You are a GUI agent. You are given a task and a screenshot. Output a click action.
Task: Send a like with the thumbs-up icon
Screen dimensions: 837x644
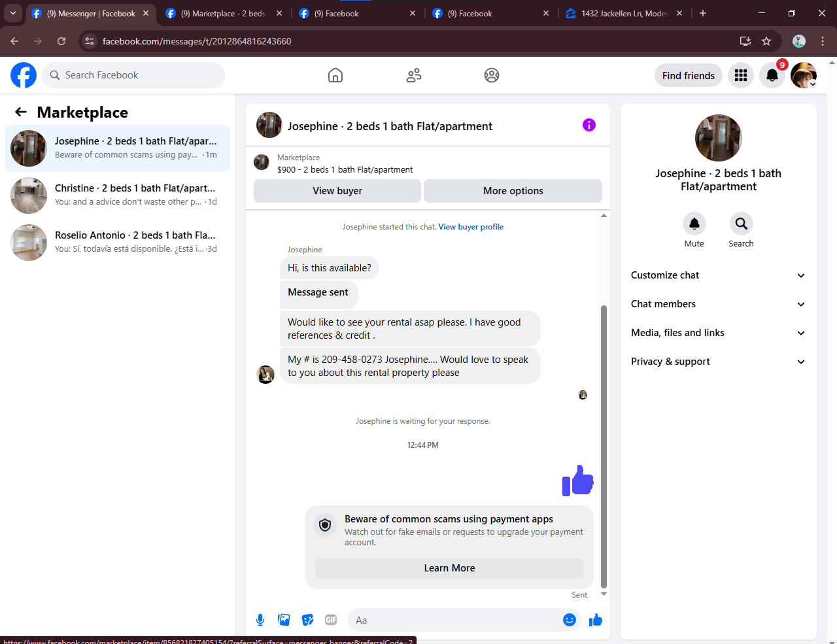(x=595, y=620)
